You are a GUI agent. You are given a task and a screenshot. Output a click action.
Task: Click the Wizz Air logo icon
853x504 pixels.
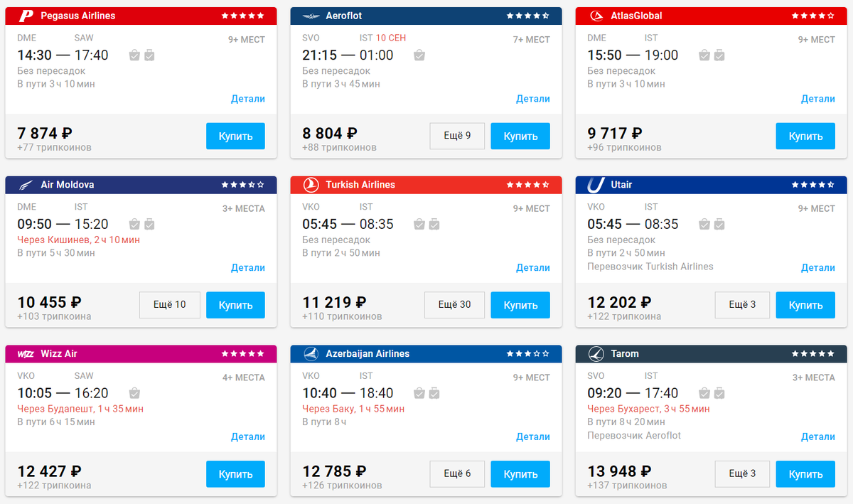click(x=26, y=354)
